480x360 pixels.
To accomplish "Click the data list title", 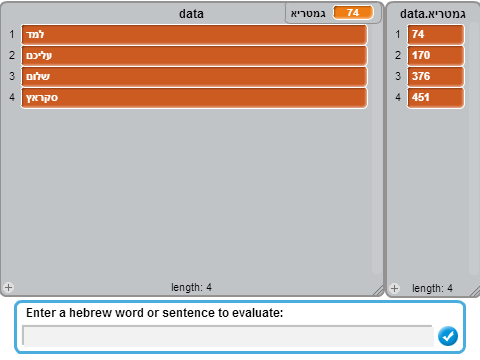I will click(191, 14).
